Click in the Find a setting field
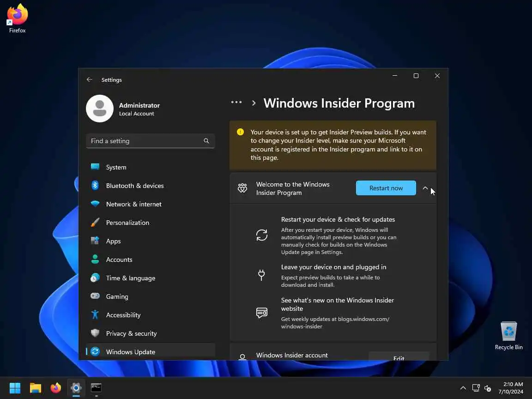 (150, 141)
